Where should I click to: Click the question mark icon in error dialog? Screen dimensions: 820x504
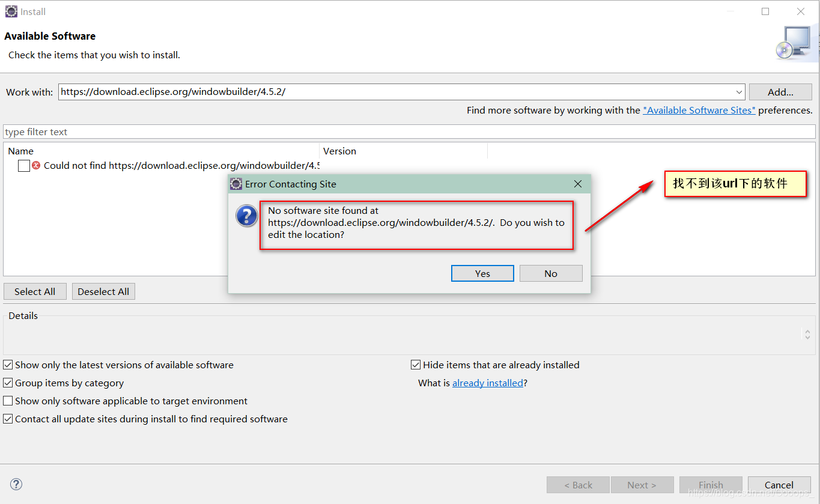pyautogui.click(x=246, y=216)
